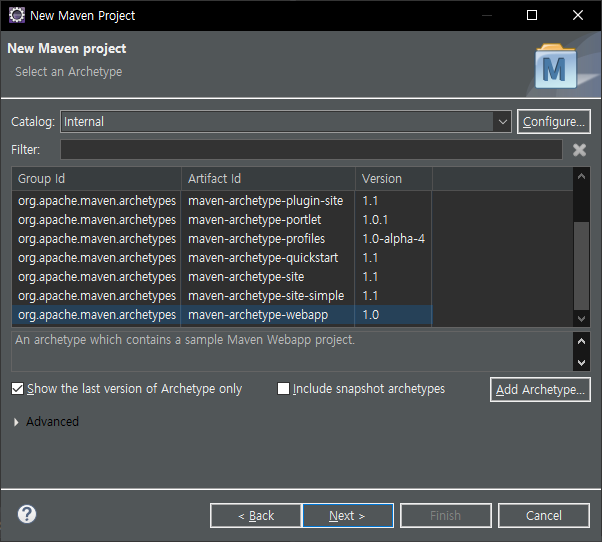Image resolution: width=602 pixels, height=542 pixels.
Task: Select the maven-archetype-profiles row
Action: coord(222,239)
